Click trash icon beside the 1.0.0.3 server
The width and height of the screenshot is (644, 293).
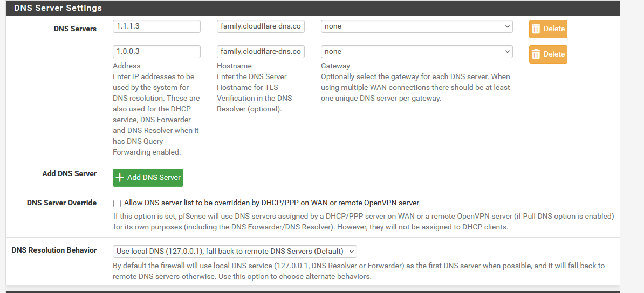[536, 54]
